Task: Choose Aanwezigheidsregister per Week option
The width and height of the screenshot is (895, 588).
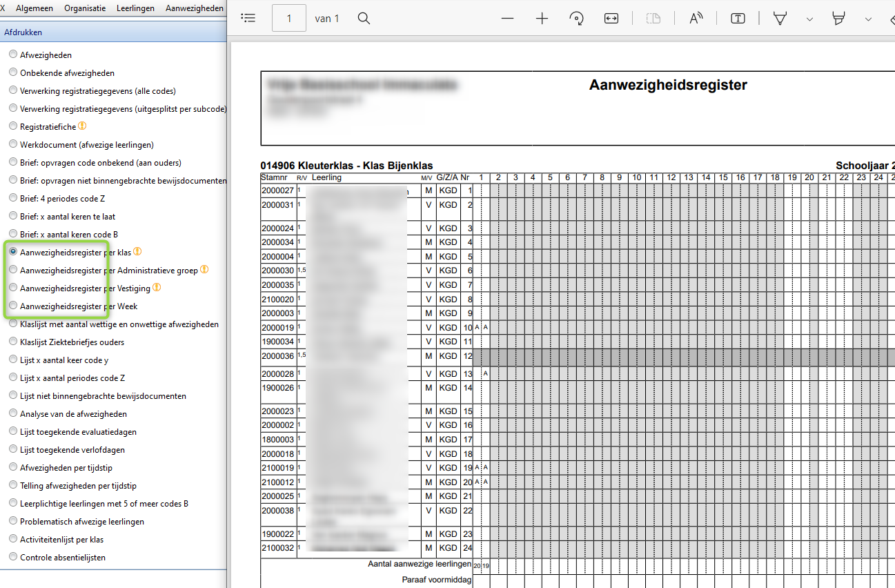Action: (x=13, y=306)
